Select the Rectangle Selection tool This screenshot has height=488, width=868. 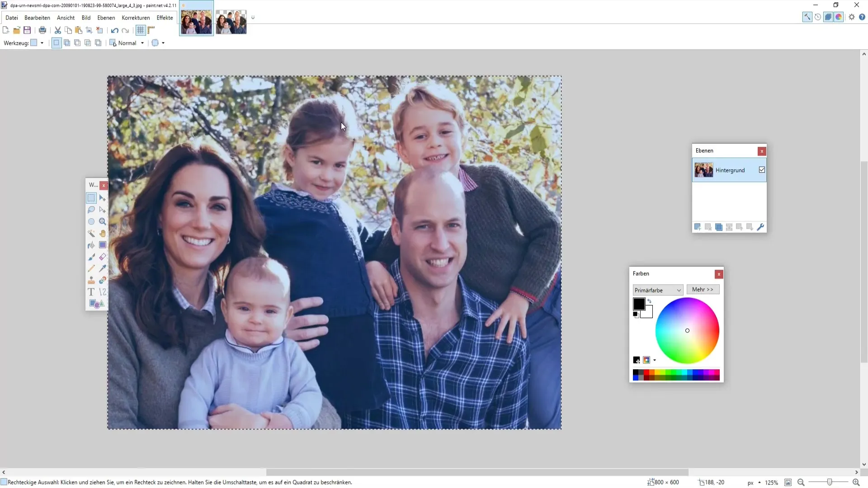coord(91,198)
